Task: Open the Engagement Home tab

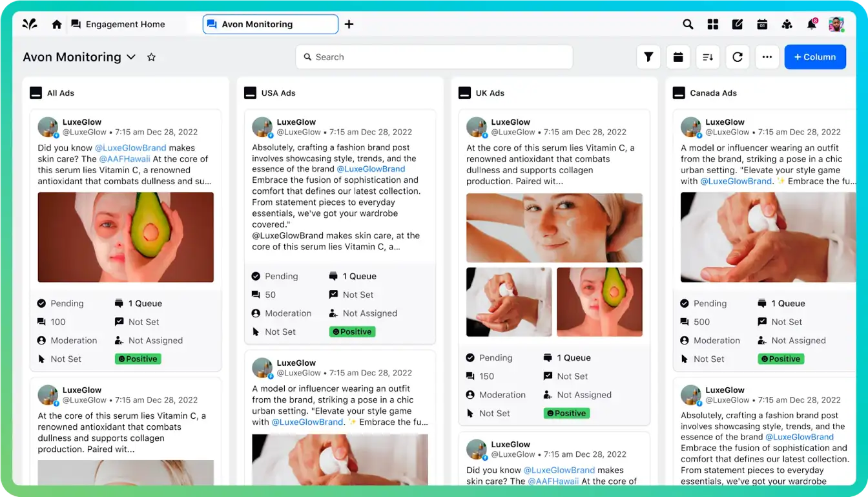Action: (x=118, y=25)
